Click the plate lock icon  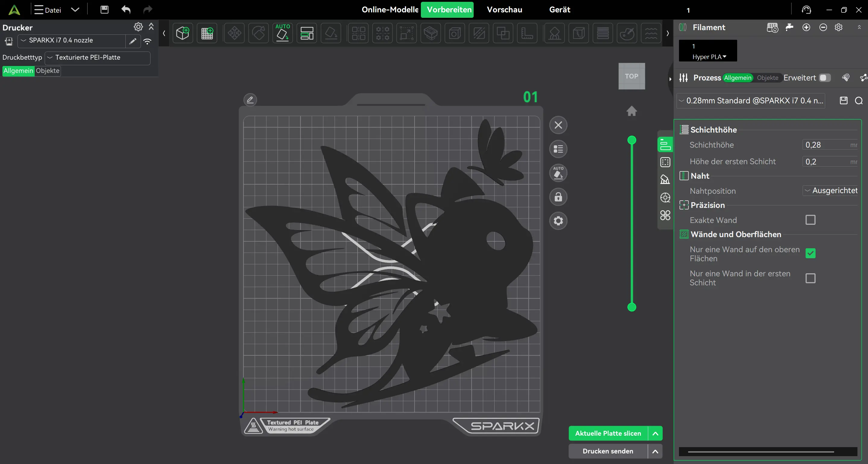click(x=558, y=197)
